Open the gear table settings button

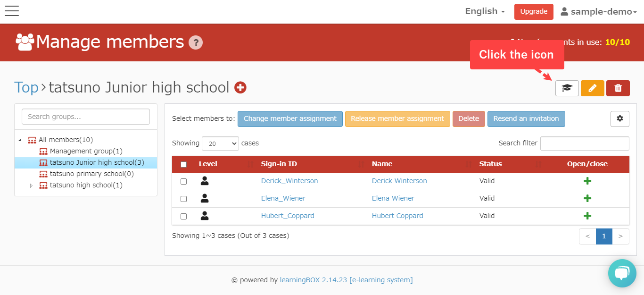tap(619, 119)
